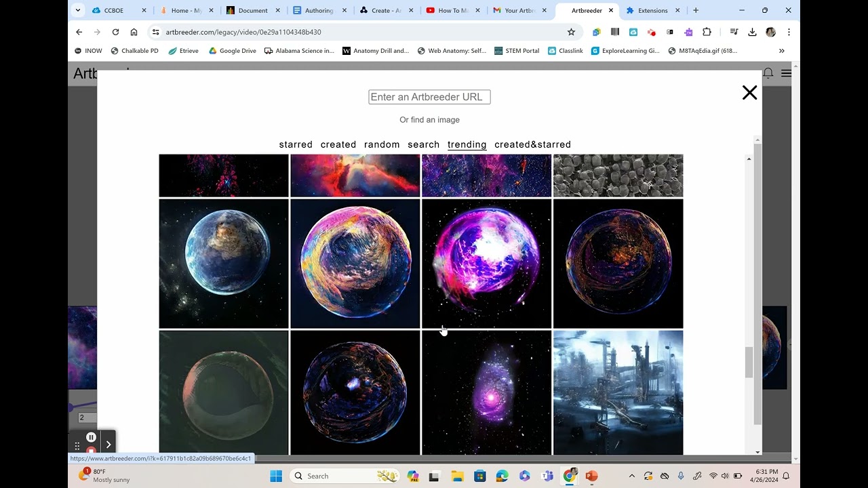The image size is (868, 488).
Task: Select the created filter tab
Action: click(338, 144)
